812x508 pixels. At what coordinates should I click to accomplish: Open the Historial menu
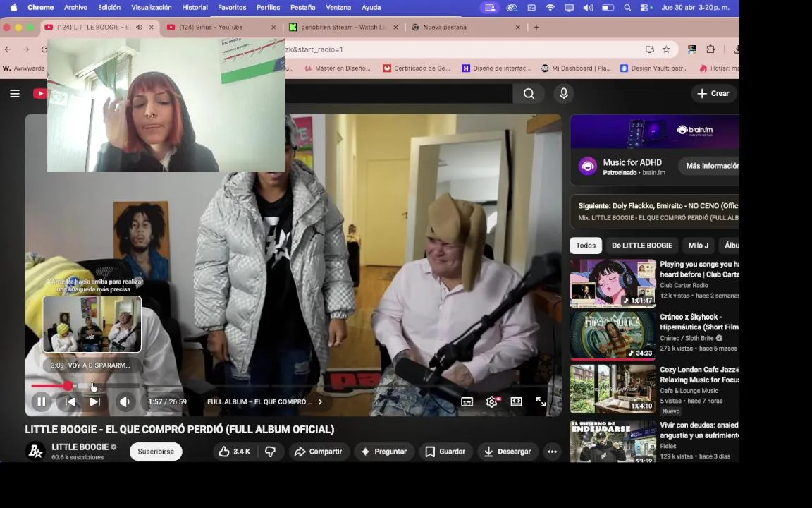click(195, 7)
